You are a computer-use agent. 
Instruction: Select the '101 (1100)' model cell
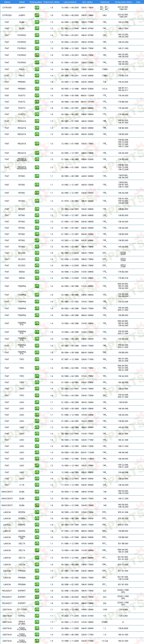(x=22, y=610)
